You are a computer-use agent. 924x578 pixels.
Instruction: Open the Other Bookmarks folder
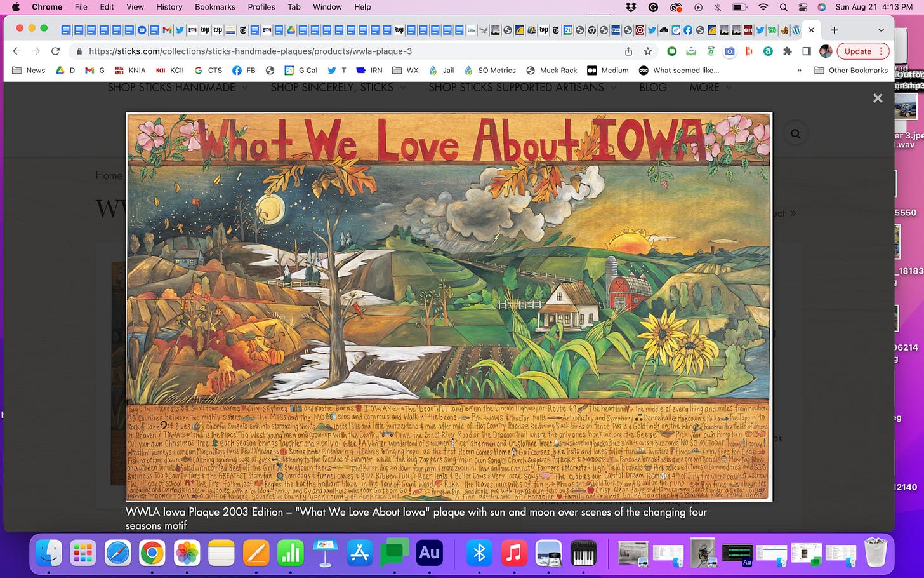(851, 71)
